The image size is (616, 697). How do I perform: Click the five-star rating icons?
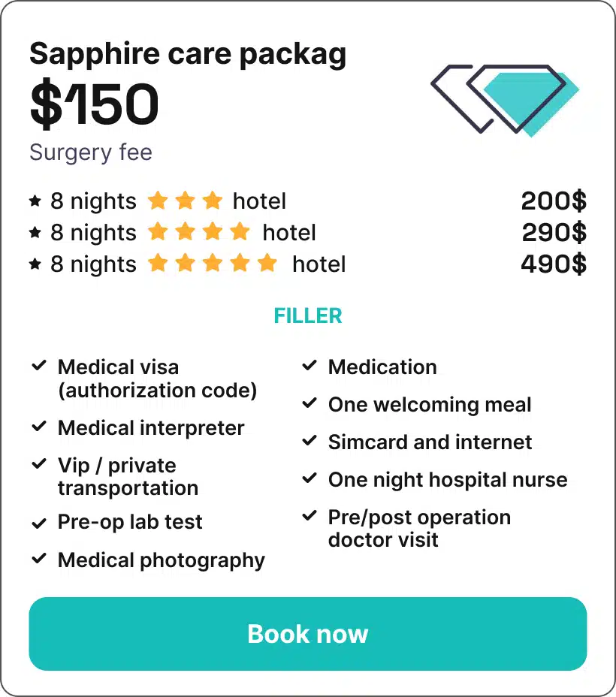tap(213, 263)
